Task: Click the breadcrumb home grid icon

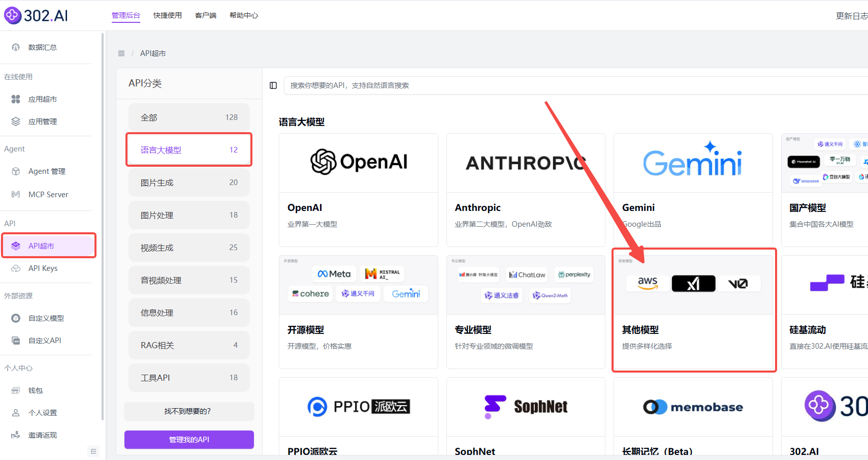Action: pyautogui.click(x=121, y=53)
